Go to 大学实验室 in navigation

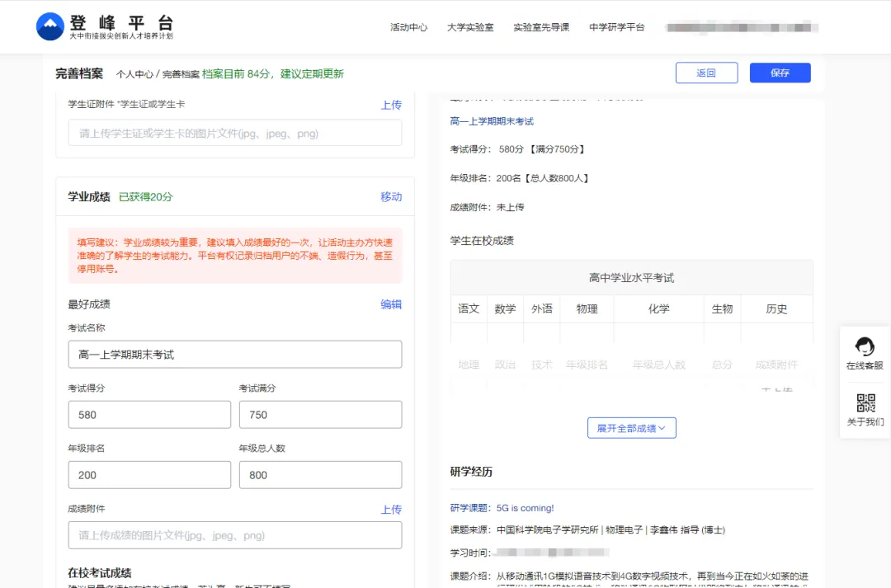470,27
